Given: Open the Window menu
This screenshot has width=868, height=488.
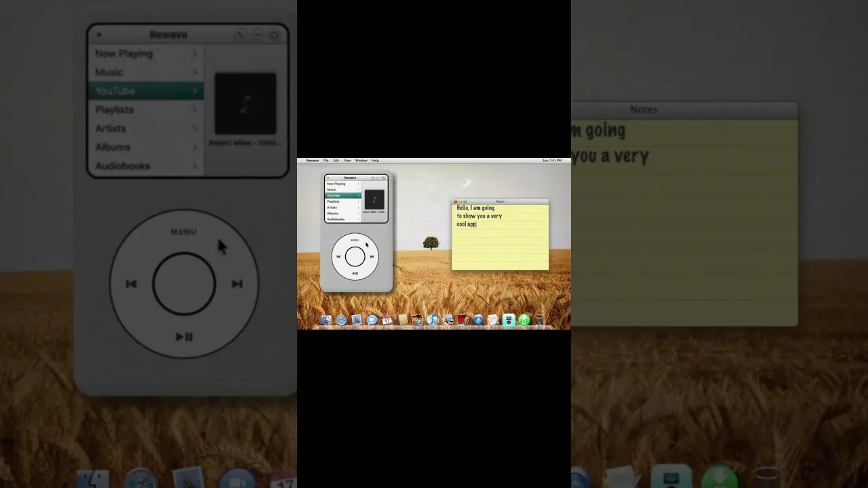Looking at the screenshot, I should [x=361, y=161].
